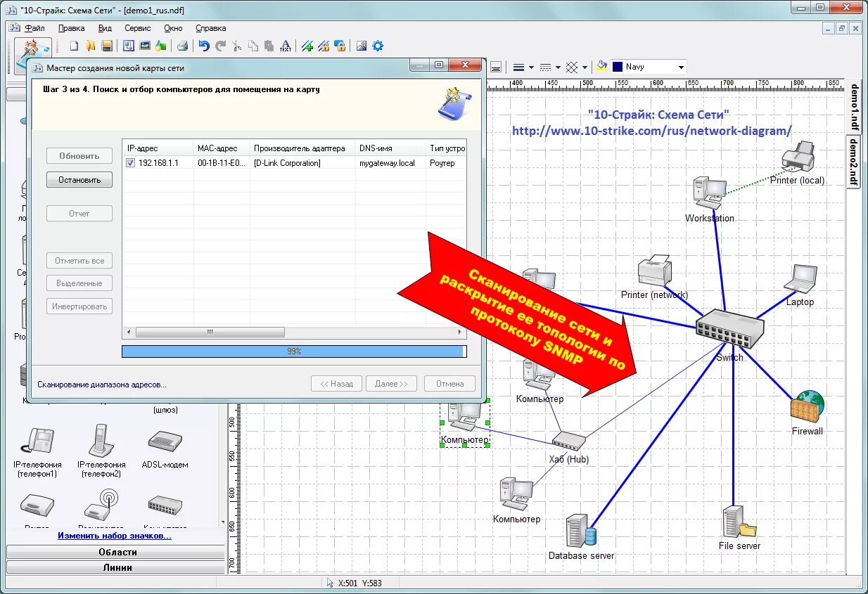Click the Print toolbar icon
Viewport: 868px width, 594px height.
pyautogui.click(x=182, y=46)
